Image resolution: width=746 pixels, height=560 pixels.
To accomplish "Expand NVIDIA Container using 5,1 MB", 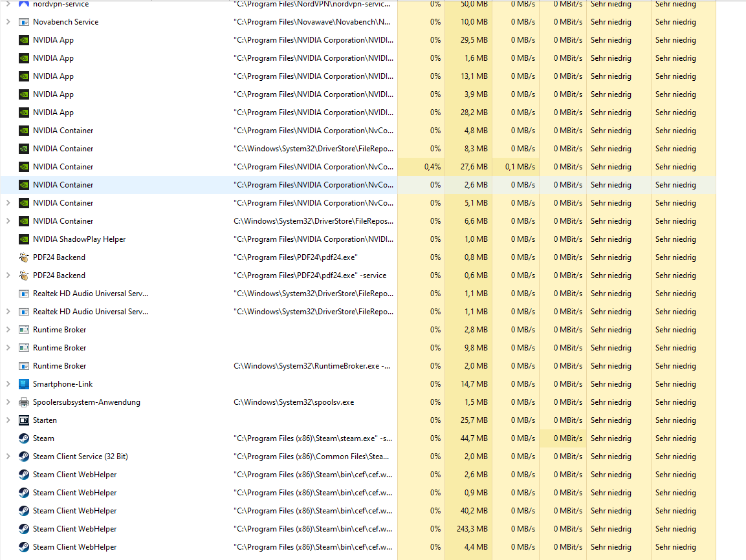I will (8, 203).
